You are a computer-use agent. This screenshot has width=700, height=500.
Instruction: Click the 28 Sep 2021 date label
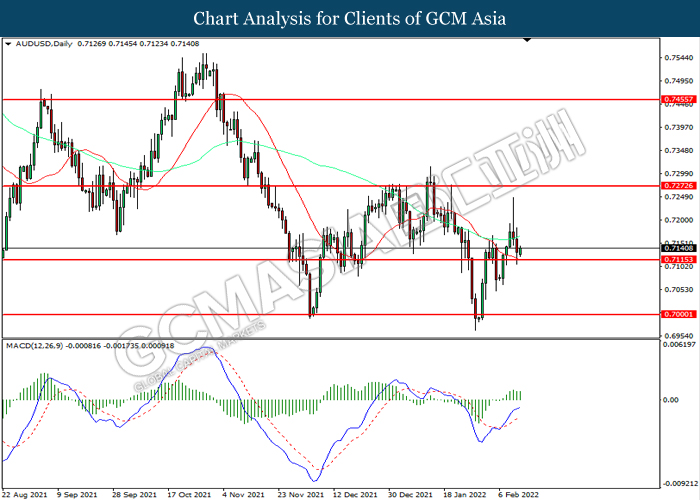pyautogui.click(x=134, y=495)
